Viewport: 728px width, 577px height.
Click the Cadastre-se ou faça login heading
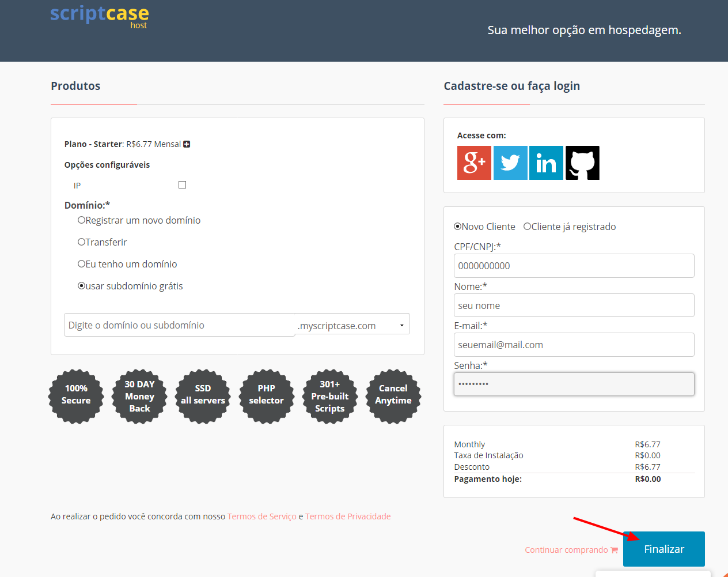(512, 86)
